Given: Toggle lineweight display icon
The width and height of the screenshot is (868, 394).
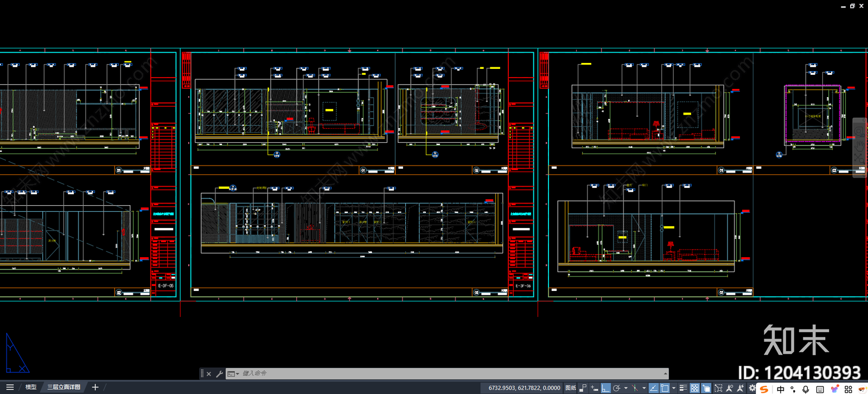Looking at the screenshot, I should pos(684,388).
